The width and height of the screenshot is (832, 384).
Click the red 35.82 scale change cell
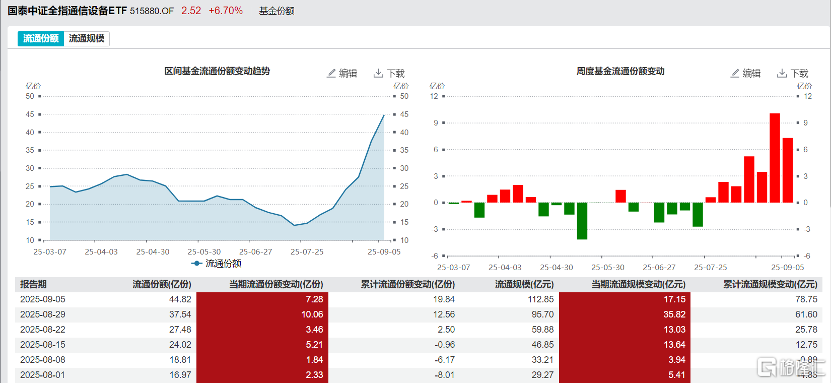626,314
